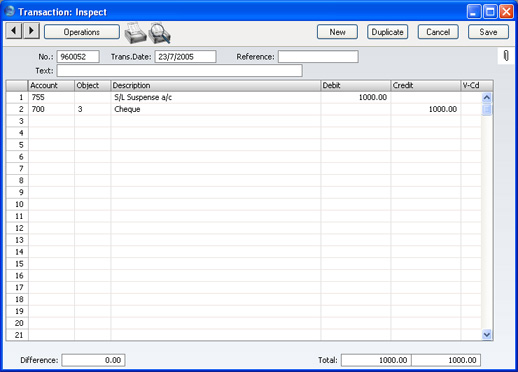The height and width of the screenshot is (372, 518).
Task: Select the Account column header
Action: 51,86
